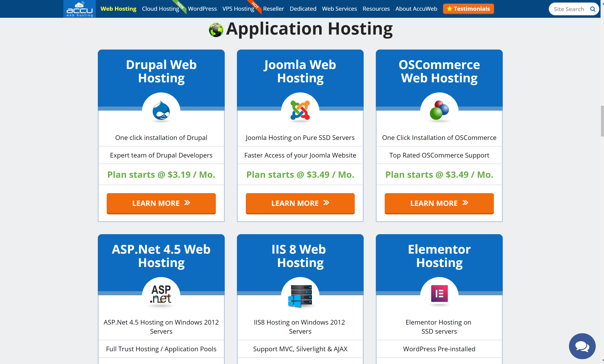Click the globe icon beside Application Hosting
The width and height of the screenshot is (604, 364).
click(x=216, y=30)
